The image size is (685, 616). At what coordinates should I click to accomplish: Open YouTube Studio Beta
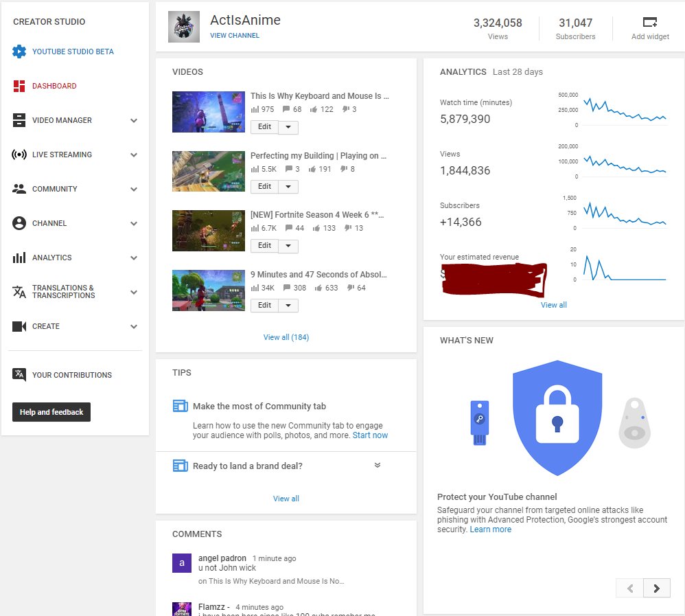coord(73,52)
